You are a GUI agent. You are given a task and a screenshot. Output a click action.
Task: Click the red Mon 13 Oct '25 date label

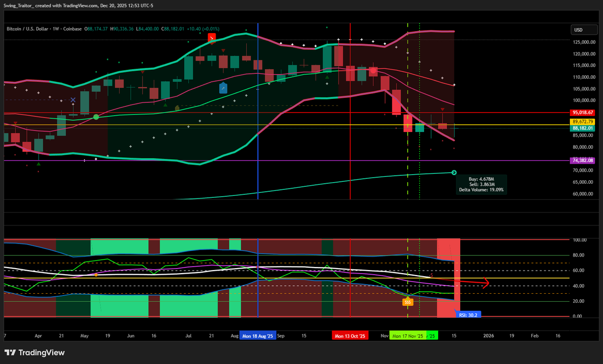coord(350,335)
